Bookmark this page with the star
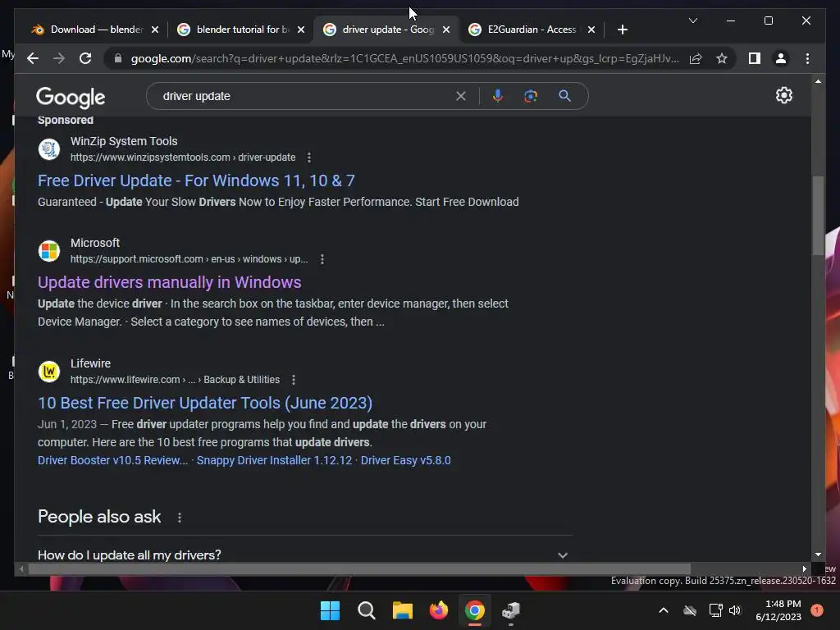This screenshot has width=840, height=630. click(x=722, y=58)
